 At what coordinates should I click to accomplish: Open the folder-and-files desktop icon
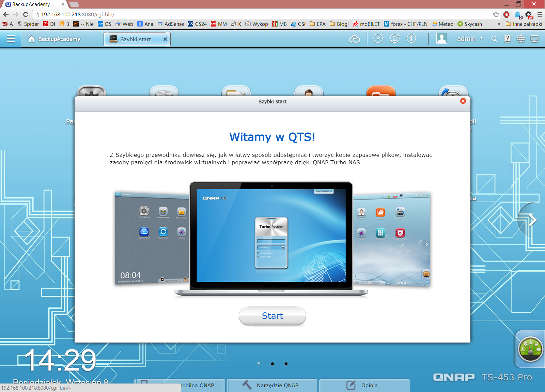click(x=236, y=91)
